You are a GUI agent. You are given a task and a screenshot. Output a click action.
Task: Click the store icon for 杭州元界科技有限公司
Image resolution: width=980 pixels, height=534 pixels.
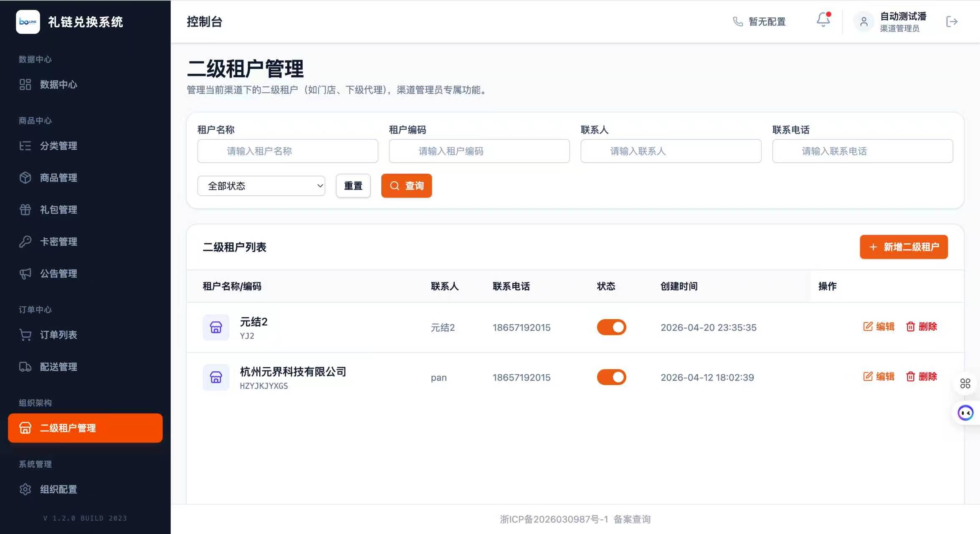(216, 378)
